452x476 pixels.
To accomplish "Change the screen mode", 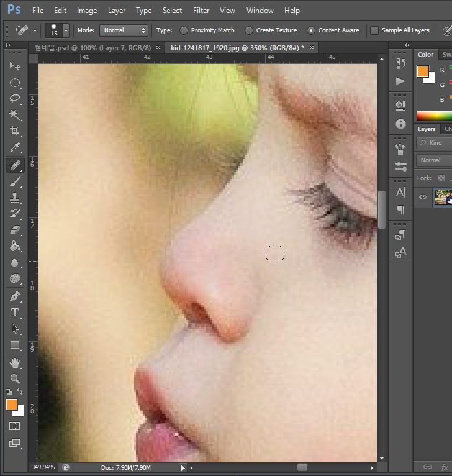I will (14, 443).
